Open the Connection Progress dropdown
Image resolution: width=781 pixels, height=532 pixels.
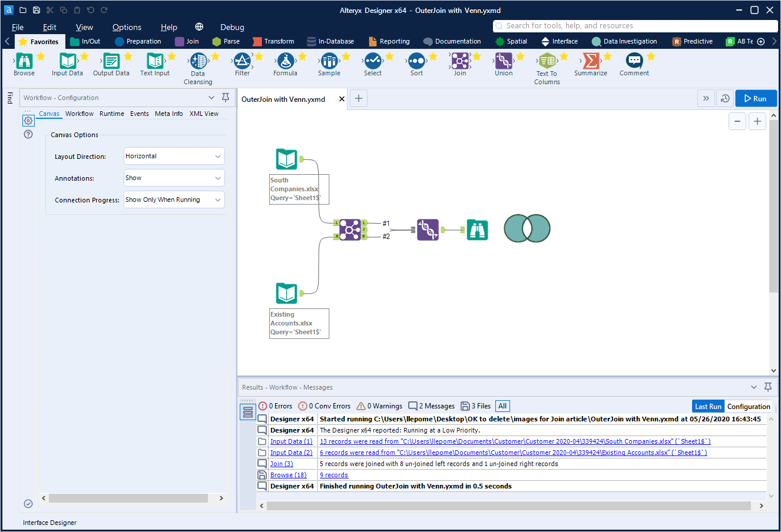pyautogui.click(x=174, y=199)
